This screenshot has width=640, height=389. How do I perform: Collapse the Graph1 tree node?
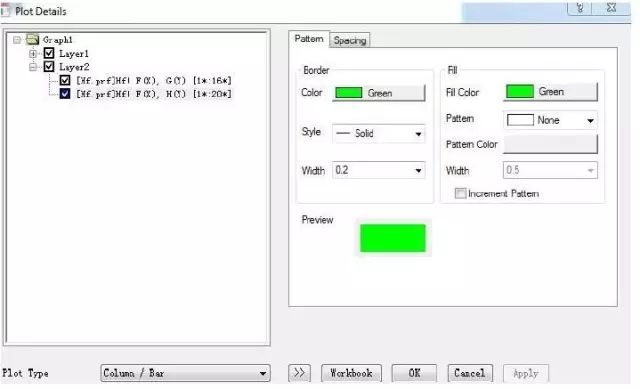click(17, 40)
